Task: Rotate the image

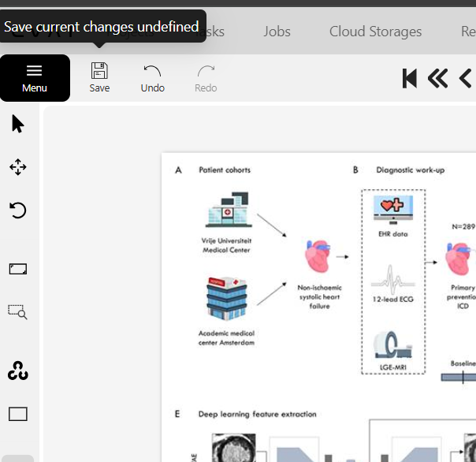Action: click(18, 211)
